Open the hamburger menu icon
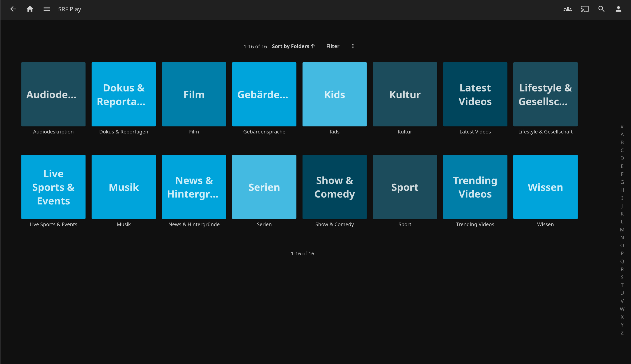Image resolution: width=631 pixels, height=364 pixels. coord(47,9)
